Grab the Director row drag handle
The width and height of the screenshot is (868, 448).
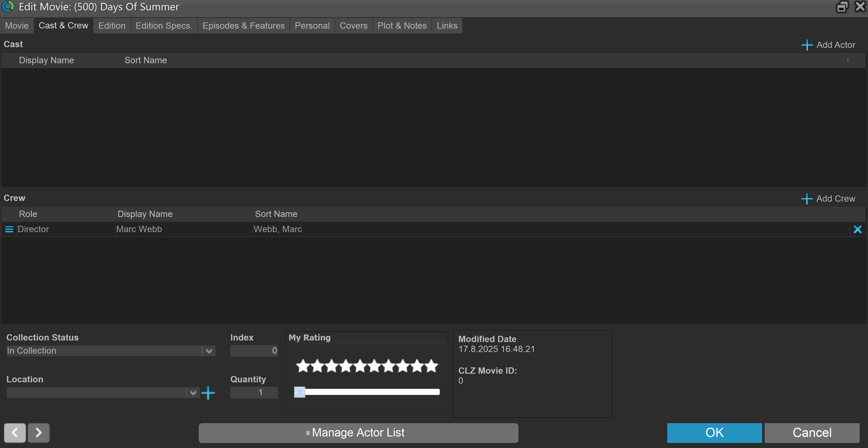(x=9, y=229)
